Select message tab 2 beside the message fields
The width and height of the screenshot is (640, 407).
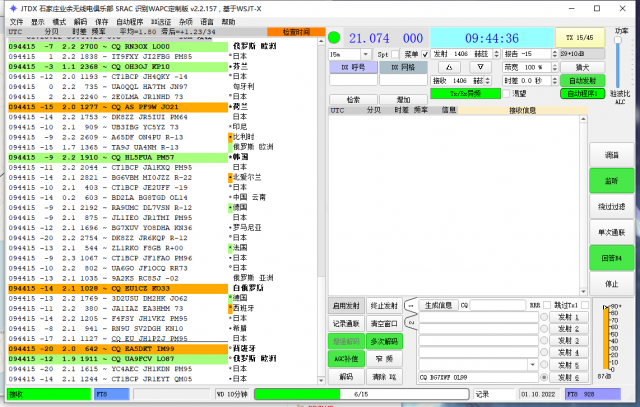(411, 322)
